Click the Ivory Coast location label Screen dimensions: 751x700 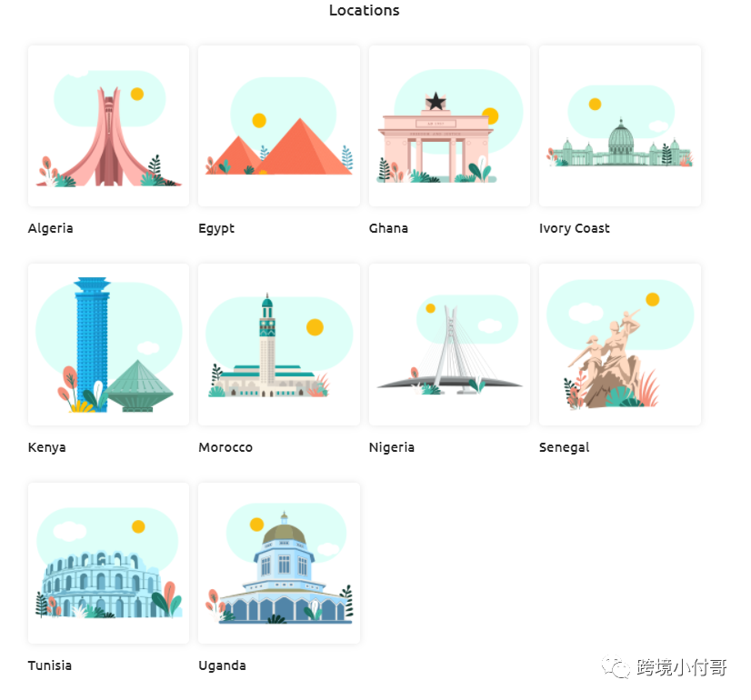click(x=575, y=228)
